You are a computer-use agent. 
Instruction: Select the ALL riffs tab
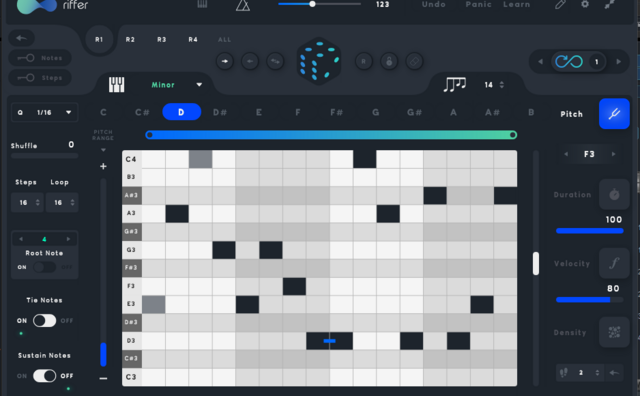pyautogui.click(x=224, y=40)
